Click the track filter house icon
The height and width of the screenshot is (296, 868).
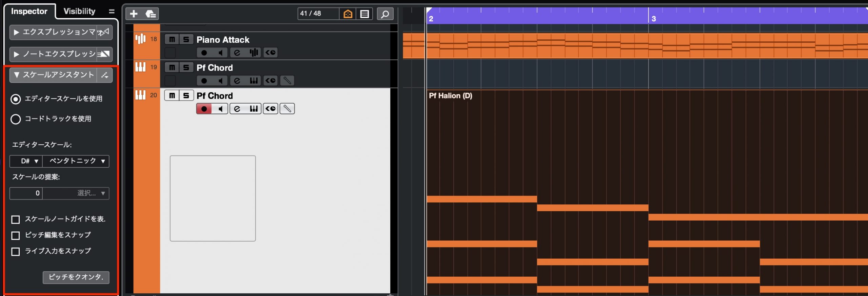click(348, 14)
